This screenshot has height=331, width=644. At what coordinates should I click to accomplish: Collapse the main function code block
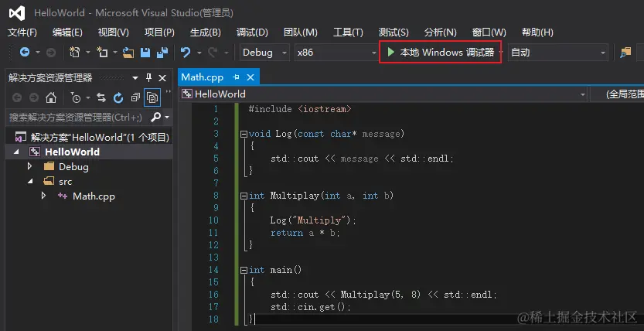(244, 270)
